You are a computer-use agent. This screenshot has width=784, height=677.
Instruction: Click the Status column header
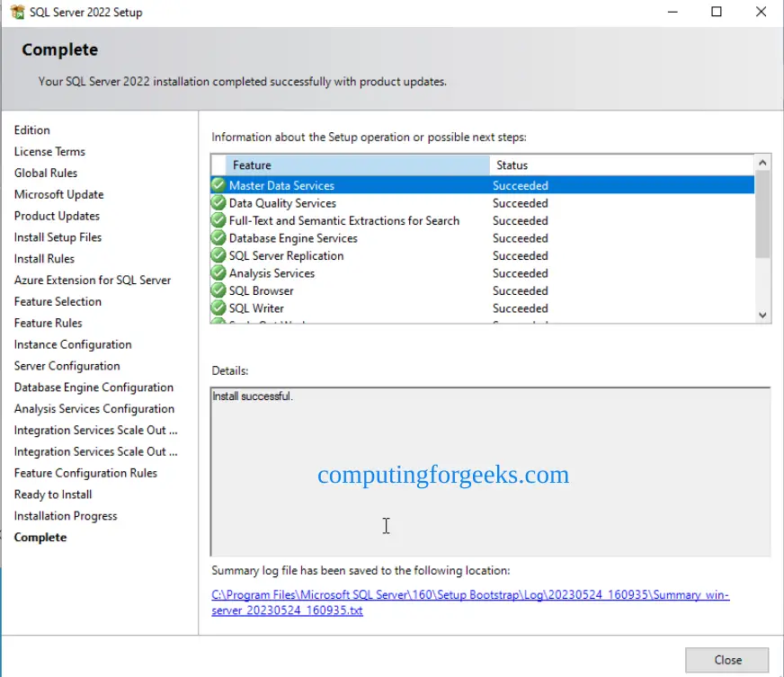click(622, 165)
